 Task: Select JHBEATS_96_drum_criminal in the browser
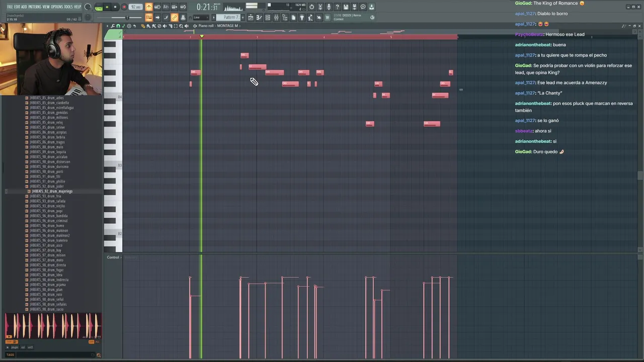[x=48, y=221]
